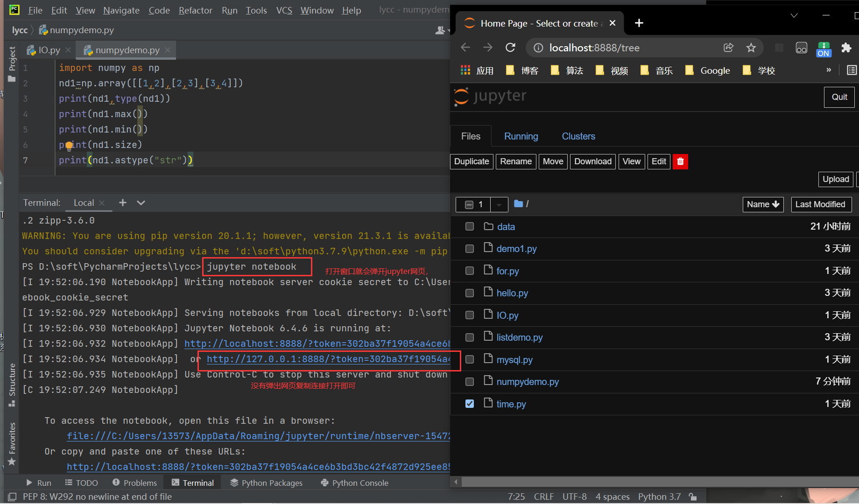
Task: Open the terminal tabs dropdown chevron
Action: pos(141,203)
